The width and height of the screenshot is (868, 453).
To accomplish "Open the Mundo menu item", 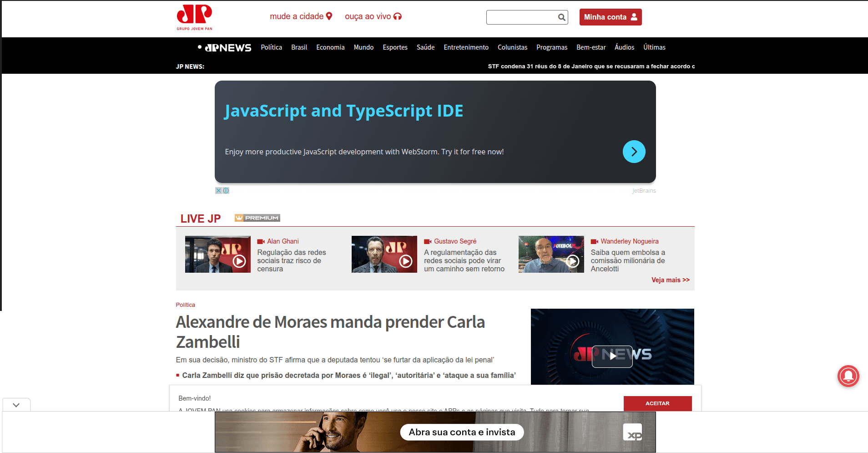I will pos(363,47).
